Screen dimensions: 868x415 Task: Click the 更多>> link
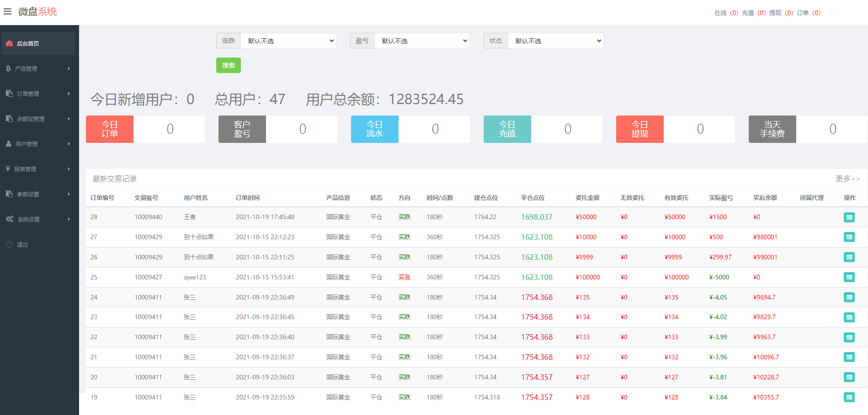point(848,179)
